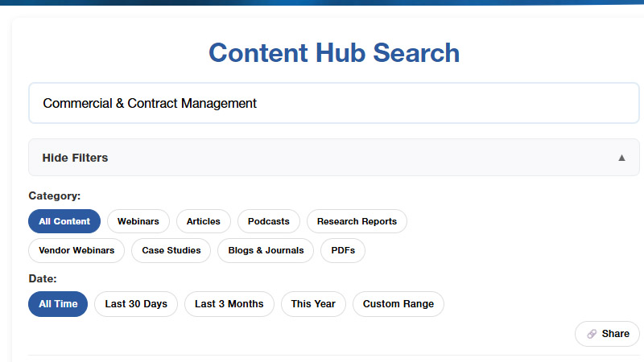This screenshot has height=362, width=644.
Task: Show only Case Studies content
Action: tap(171, 250)
